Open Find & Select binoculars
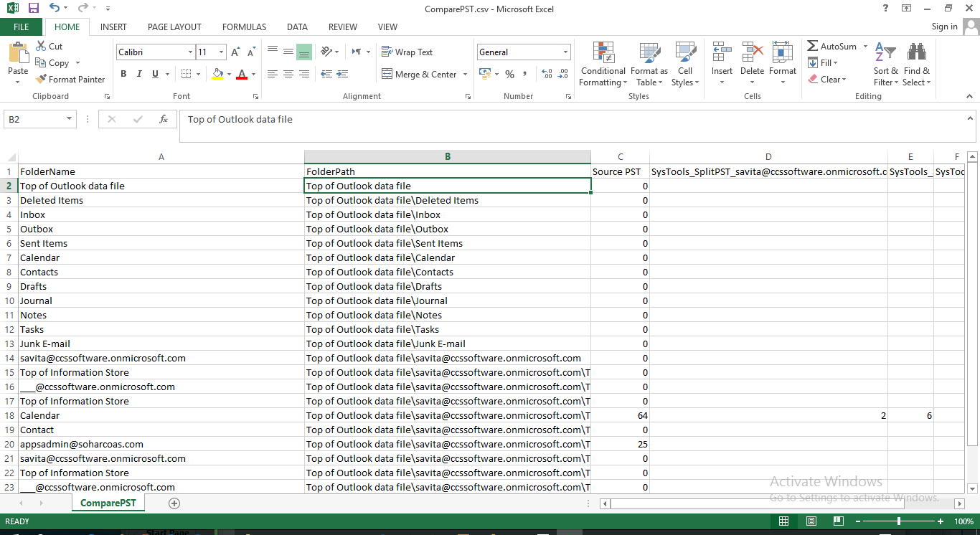 click(x=916, y=65)
